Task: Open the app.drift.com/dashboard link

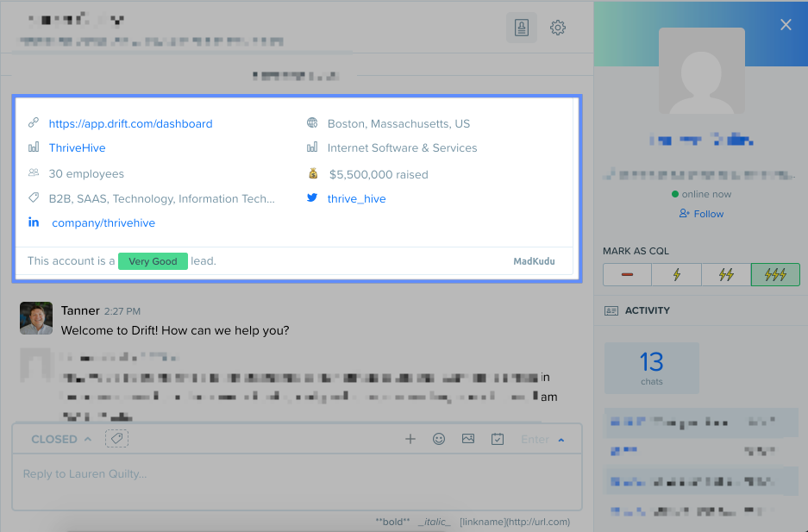Action: tap(131, 123)
